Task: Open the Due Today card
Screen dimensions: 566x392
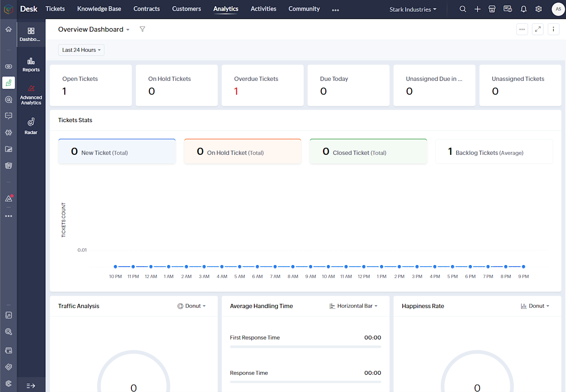Action: coord(348,85)
